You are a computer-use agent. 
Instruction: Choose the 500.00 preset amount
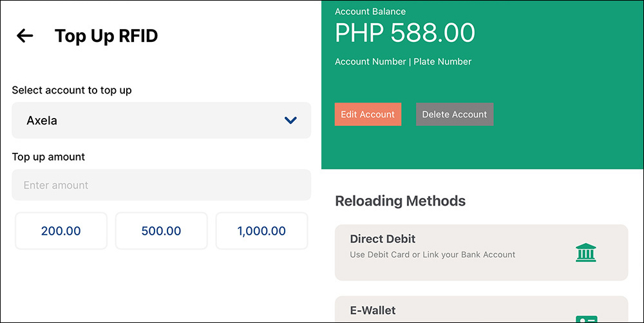(x=162, y=231)
